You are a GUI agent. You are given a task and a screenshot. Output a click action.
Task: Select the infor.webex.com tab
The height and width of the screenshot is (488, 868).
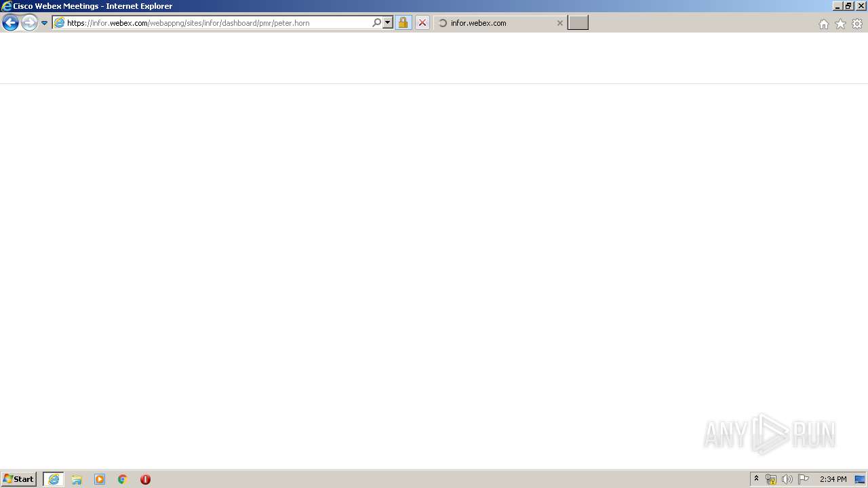tap(500, 23)
